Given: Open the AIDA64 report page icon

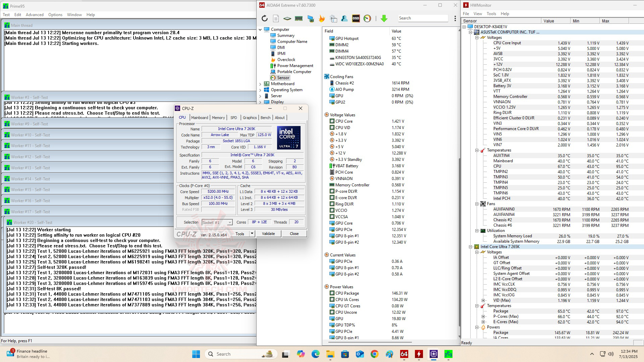Looking at the screenshot, I should [x=276, y=18].
